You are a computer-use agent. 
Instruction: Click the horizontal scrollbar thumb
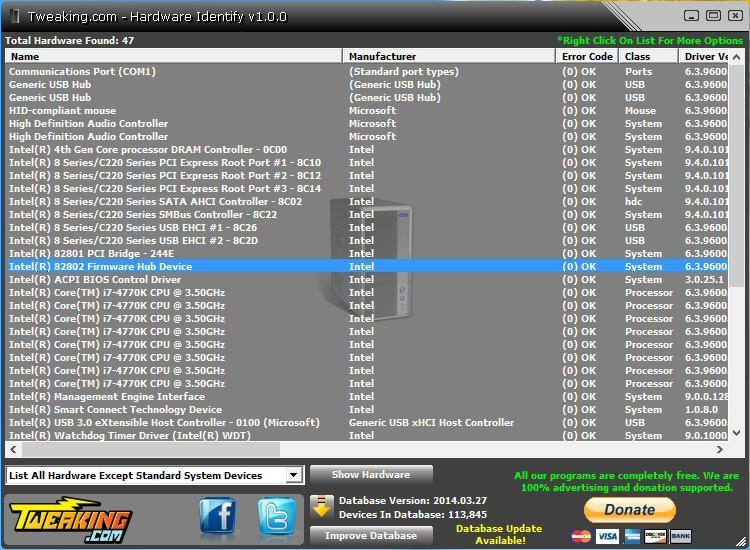(151, 449)
